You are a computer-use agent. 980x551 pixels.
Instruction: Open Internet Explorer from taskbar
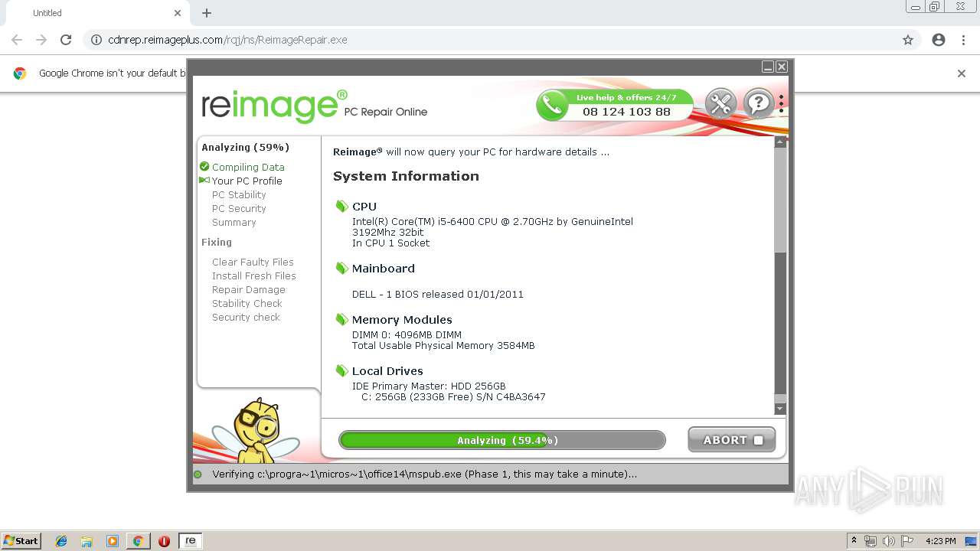point(61,541)
